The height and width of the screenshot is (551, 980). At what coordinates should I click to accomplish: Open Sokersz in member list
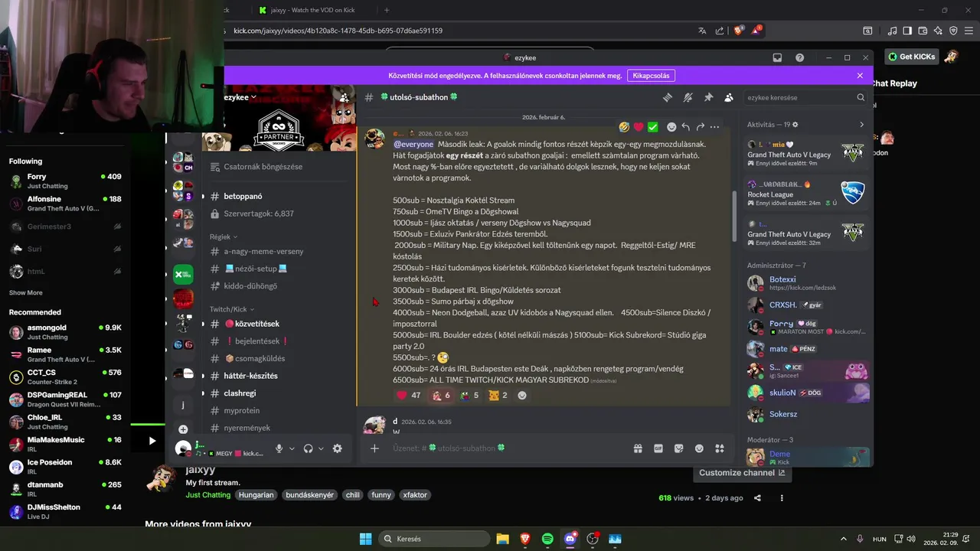pyautogui.click(x=808, y=414)
